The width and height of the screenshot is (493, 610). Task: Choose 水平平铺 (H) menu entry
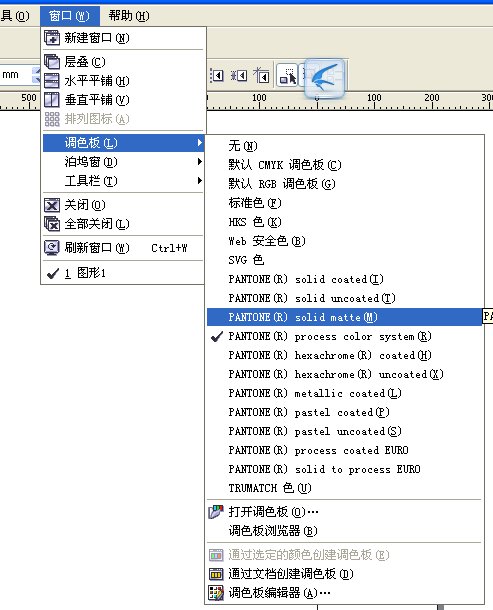[122, 81]
